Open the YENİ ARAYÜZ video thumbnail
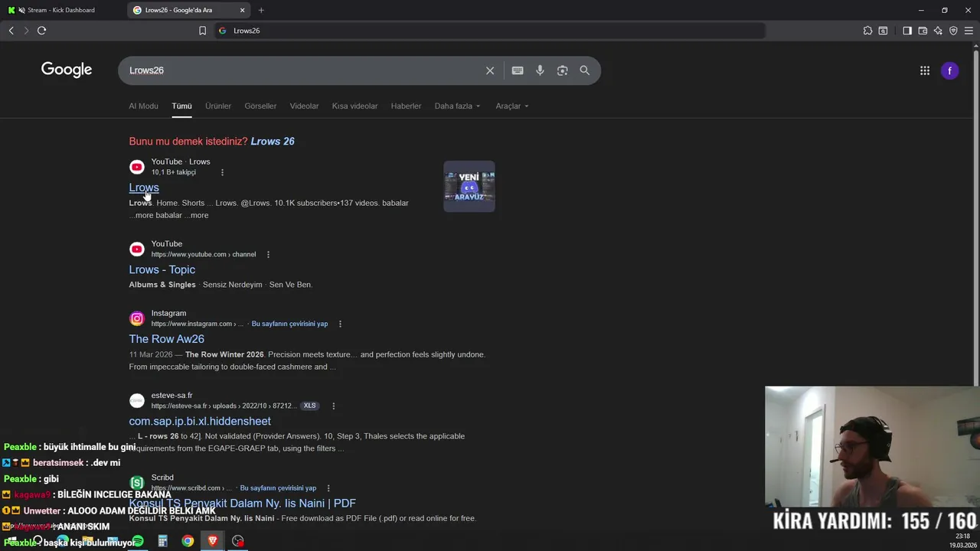The image size is (980, 551). [x=469, y=186]
